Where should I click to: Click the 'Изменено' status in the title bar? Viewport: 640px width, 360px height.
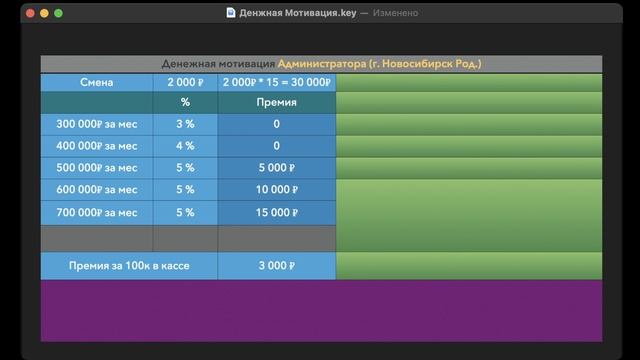click(395, 13)
